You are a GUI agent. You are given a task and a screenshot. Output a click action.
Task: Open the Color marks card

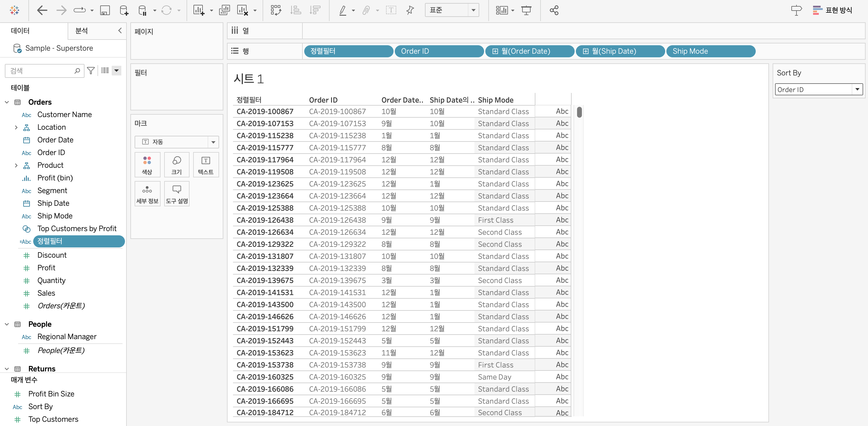[x=147, y=165]
